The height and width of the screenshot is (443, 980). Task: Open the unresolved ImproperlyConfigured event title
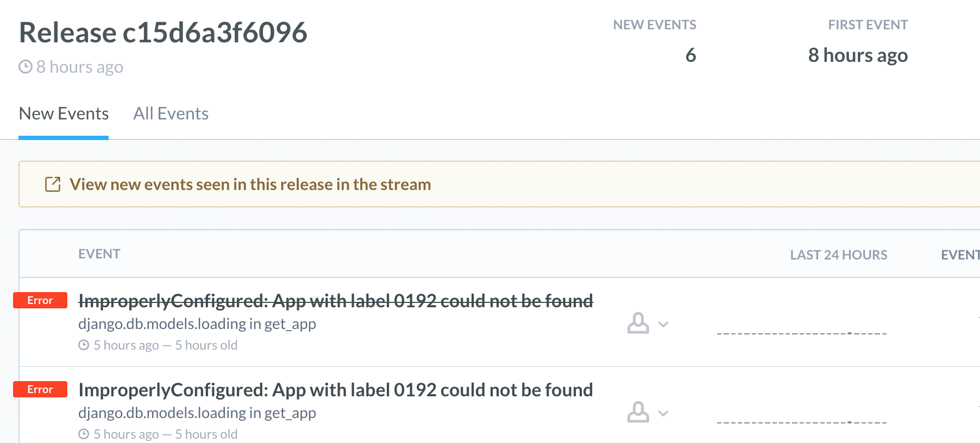(335, 390)
